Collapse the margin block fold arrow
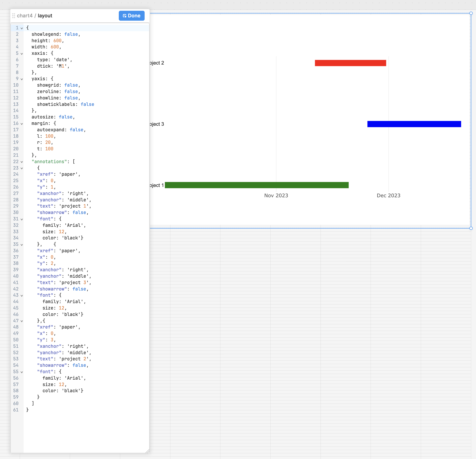 coord(22,124)
